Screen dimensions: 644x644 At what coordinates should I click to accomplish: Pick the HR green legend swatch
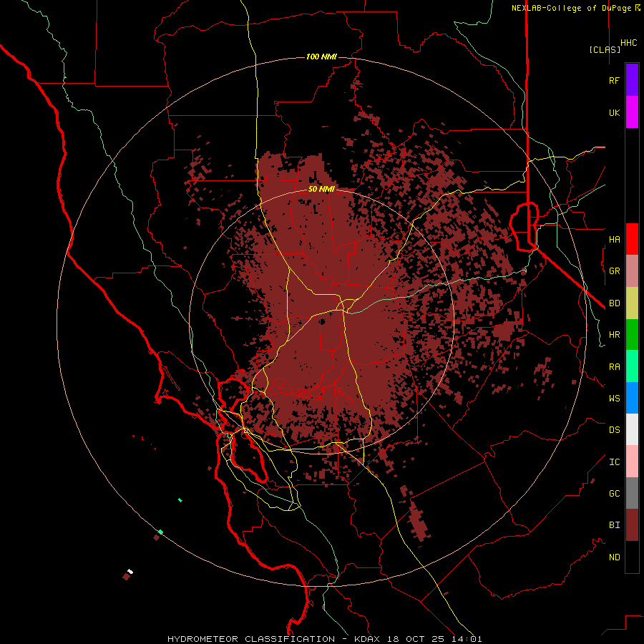click(632, 335)
